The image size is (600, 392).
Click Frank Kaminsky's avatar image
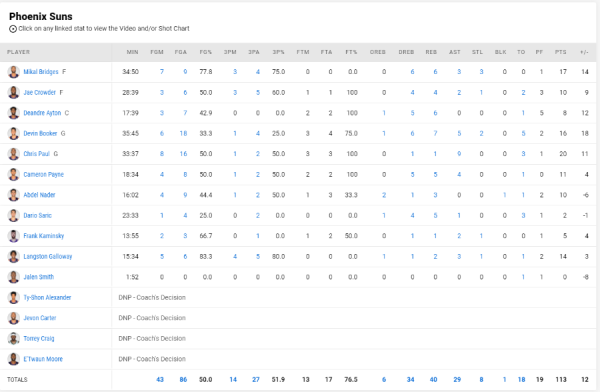(x=13, y=236)
